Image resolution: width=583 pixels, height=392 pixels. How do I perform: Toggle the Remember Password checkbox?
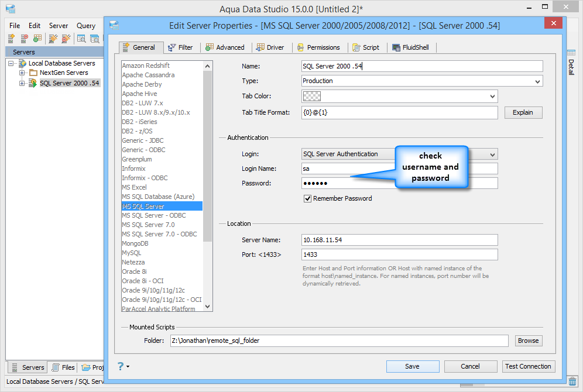point(307,198)
